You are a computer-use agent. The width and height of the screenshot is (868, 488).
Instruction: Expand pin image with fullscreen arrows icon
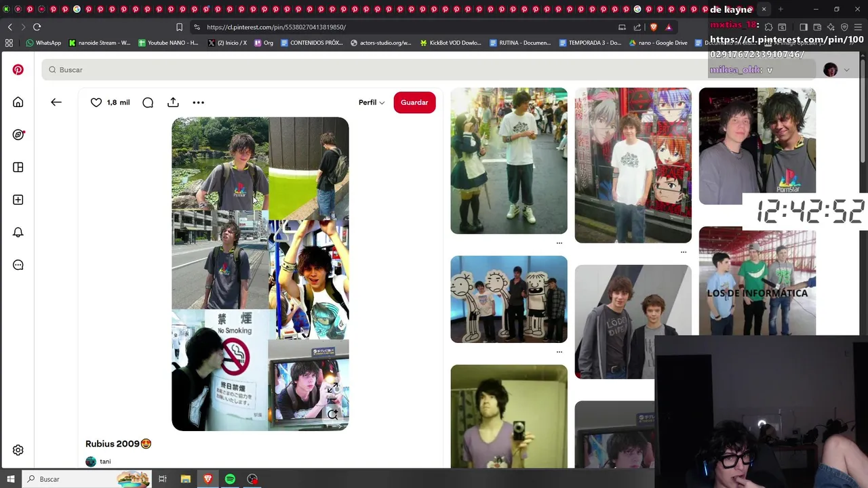[332, 388]
